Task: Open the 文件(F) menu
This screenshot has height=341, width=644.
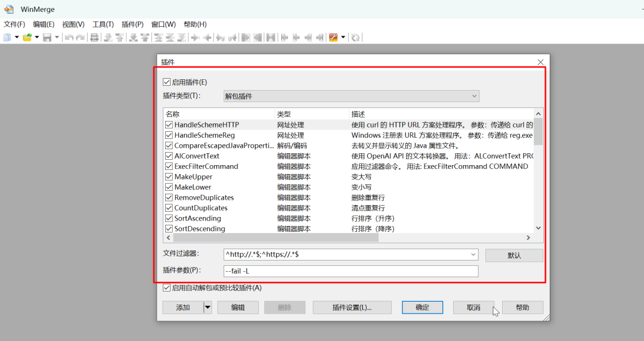Action: pos(14,24)
